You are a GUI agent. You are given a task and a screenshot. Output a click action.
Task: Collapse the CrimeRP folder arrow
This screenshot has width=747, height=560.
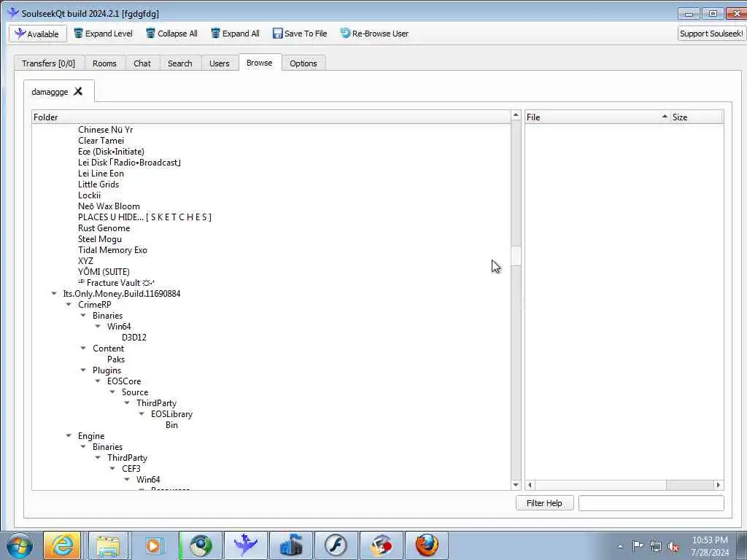tap(69, 304)
